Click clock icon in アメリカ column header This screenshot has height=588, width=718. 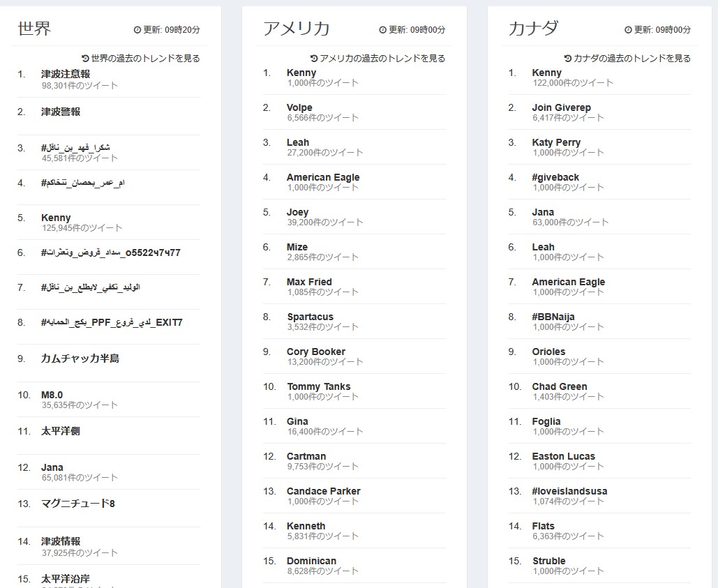point(383,30)
